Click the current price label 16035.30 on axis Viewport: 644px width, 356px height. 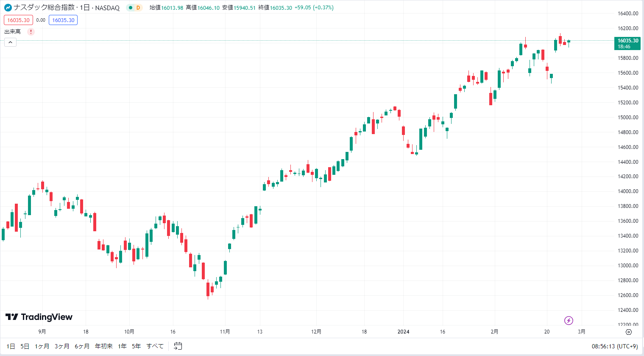(627, 43)
